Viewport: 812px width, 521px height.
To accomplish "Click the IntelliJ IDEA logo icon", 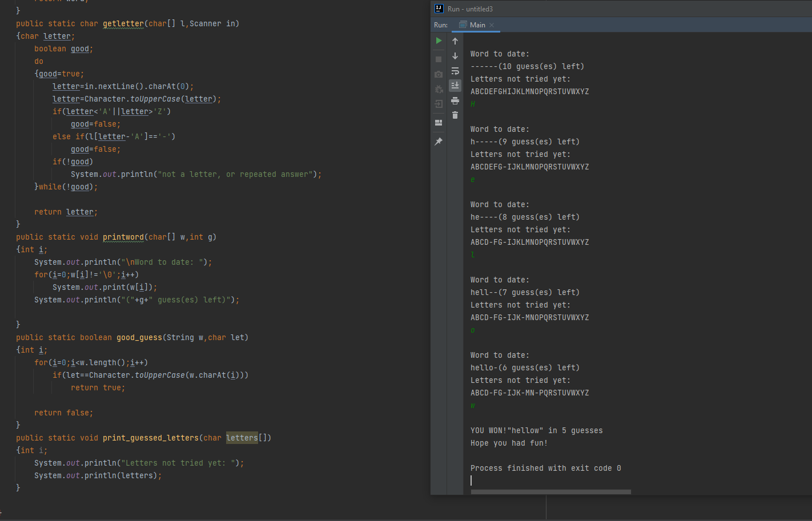I will pos(439,9).
